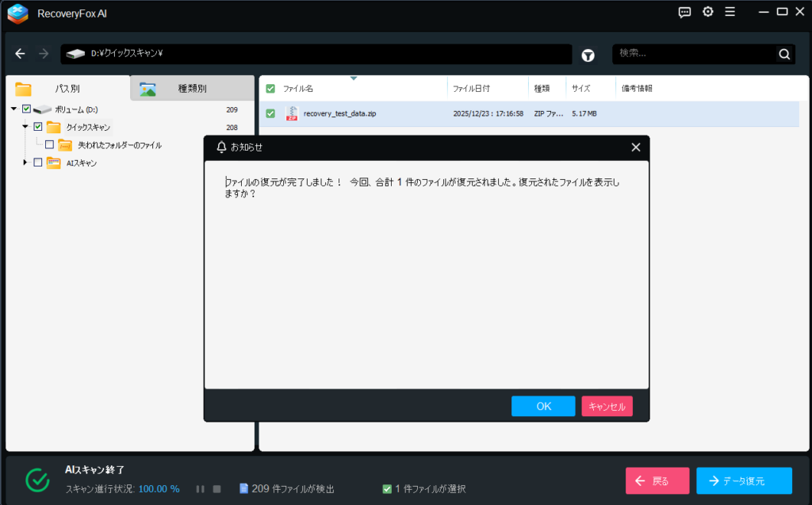Switch to the 種類別 tab

tap(192, 89)
